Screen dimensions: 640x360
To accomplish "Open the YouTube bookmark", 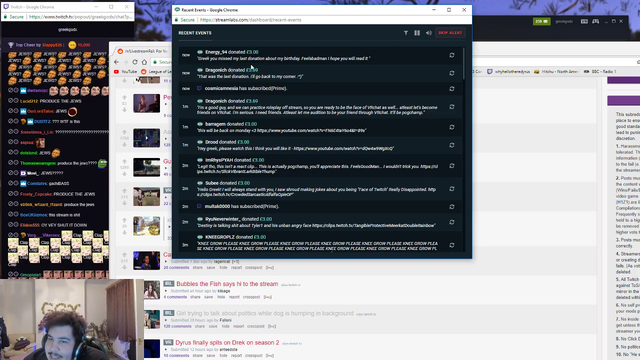I will [125, 71].
